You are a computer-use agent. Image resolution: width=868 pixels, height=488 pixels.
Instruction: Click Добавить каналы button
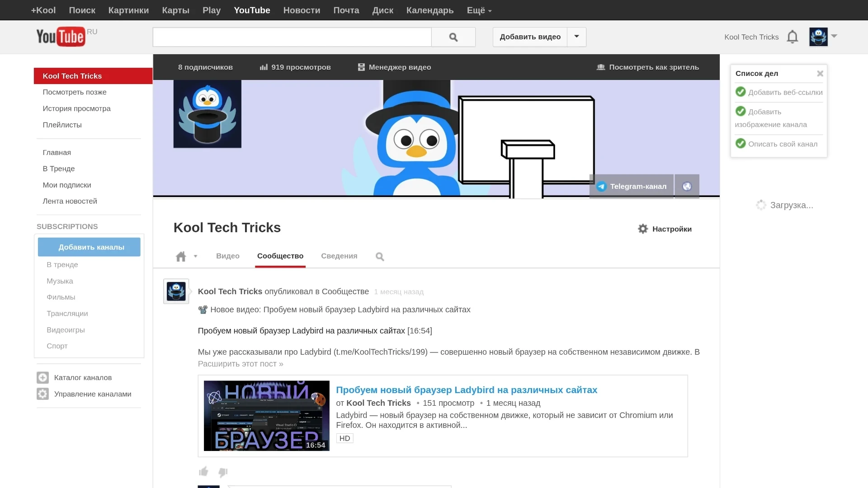click(89, 247)
